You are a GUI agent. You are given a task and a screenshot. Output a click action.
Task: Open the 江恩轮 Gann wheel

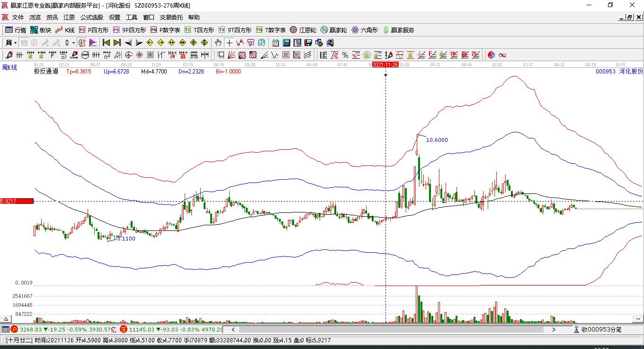point(303,30)
